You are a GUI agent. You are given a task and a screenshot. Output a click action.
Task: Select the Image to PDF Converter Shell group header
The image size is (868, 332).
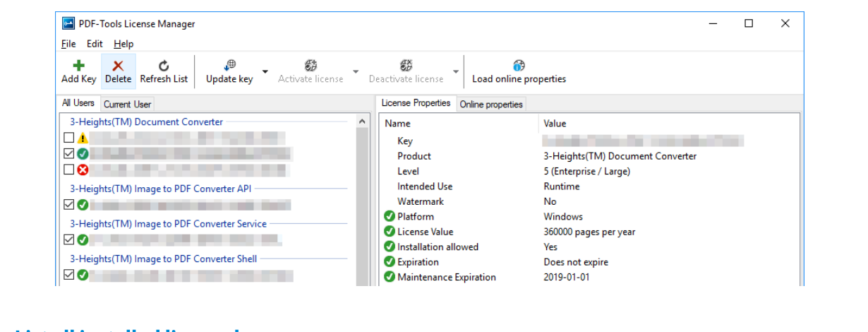pos(163,259)
